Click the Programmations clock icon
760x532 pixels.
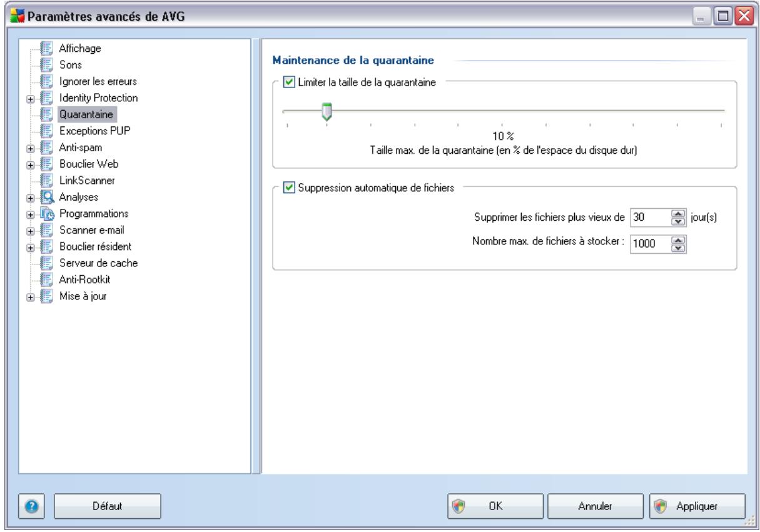pyautogui.click(x=46, y=213)
